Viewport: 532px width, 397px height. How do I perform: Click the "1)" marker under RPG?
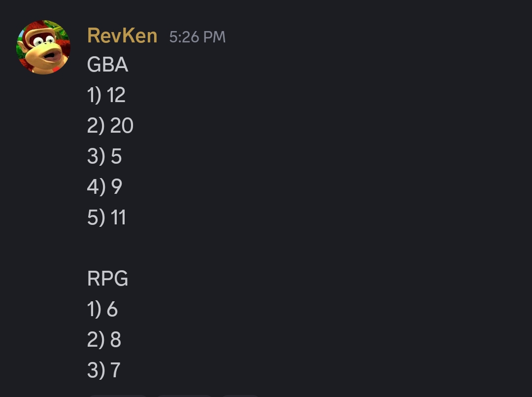pos(94,309)
